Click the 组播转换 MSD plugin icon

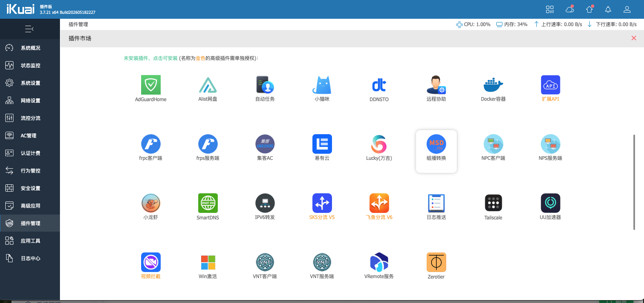[436, 144]
